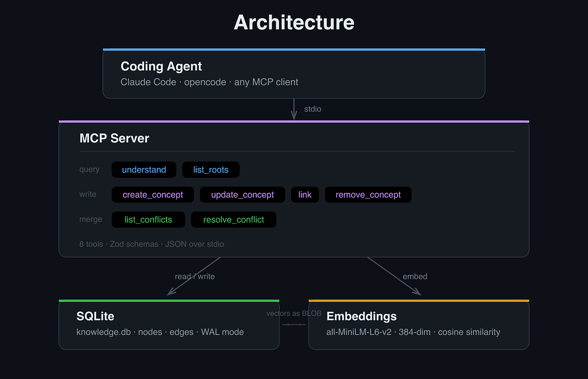Click the list_conflicts tool chip
The height and width of the screenshot is (379, 588).
click(148, 220)
